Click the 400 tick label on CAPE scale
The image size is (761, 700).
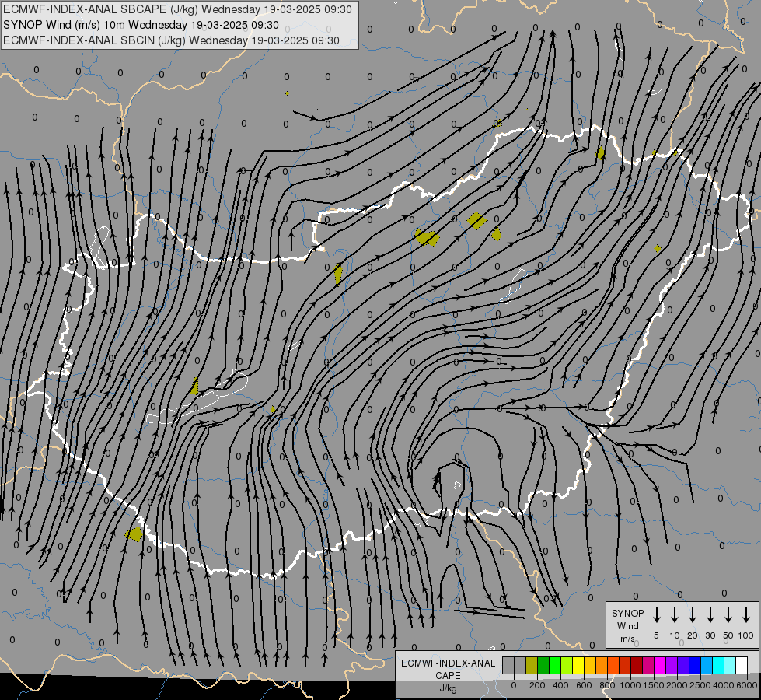(560, 685)
